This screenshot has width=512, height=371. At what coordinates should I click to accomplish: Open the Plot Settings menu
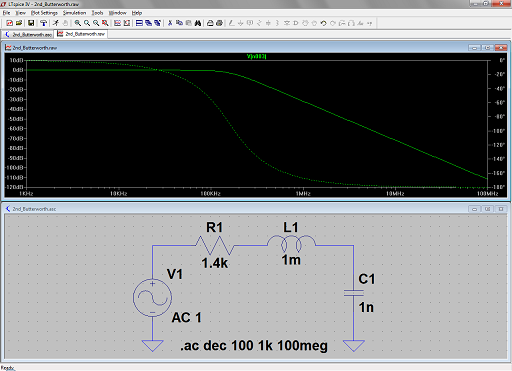pos(44,13)
